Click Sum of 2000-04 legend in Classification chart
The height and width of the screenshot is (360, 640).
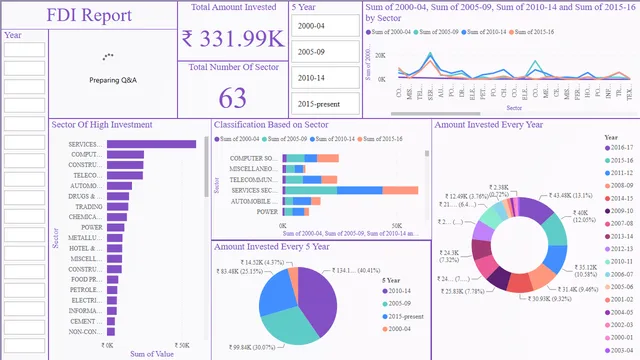click(x=237, y=139)
